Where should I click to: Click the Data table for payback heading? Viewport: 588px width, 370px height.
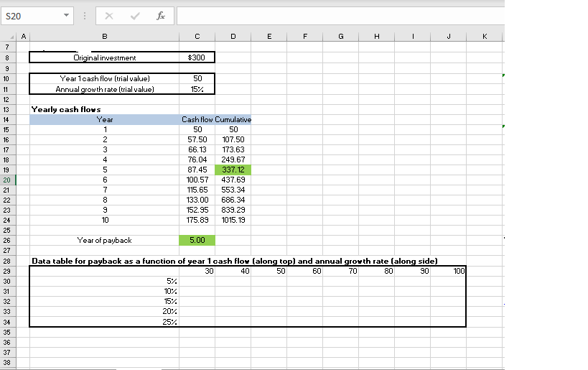(x=235, y=262)
